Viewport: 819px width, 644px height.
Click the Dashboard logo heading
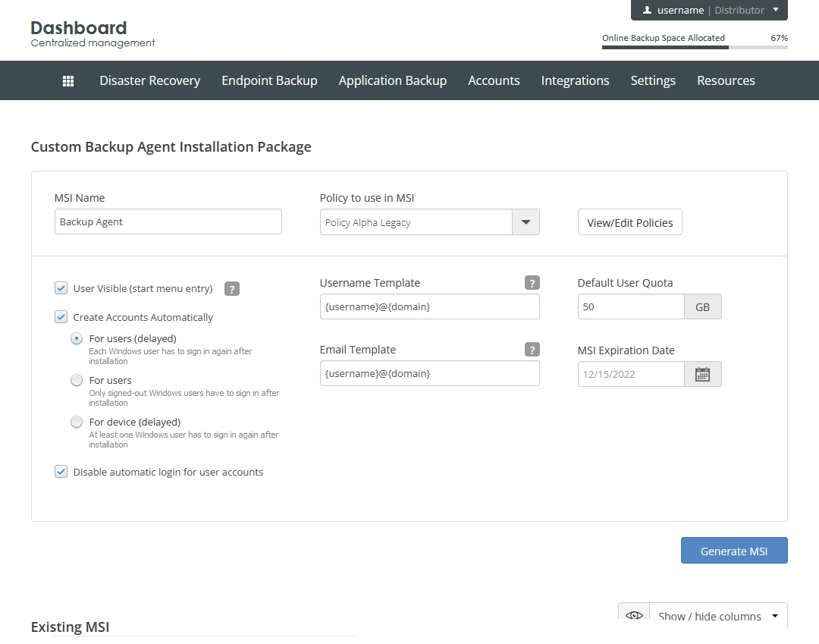78,27
